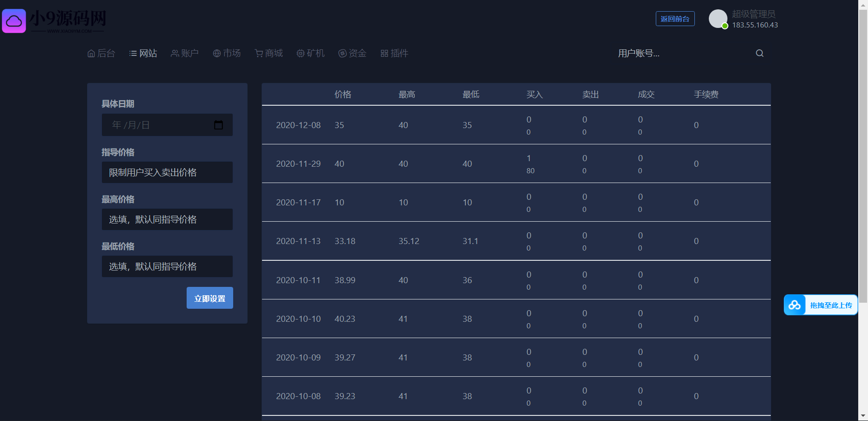Viewport: 868px width, 421px height.
Task: Focus the 最低价格 input field
Action: coord(167,266)
